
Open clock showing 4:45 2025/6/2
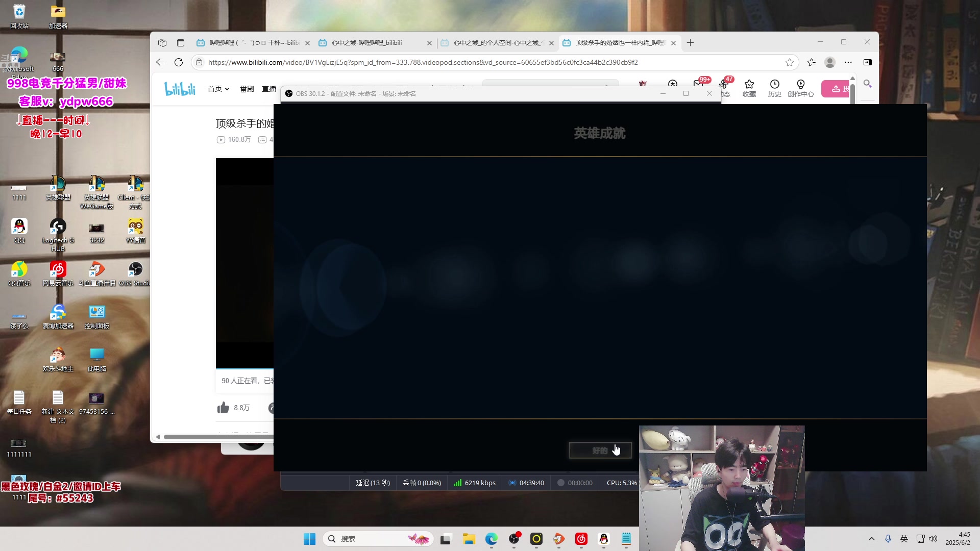point(958,539)
